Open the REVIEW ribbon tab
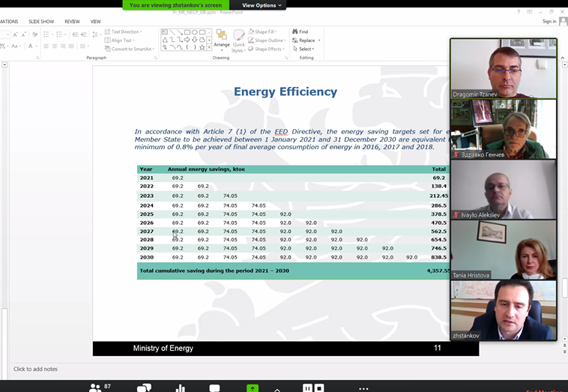The image size is (568, 392). click(72, 22)
